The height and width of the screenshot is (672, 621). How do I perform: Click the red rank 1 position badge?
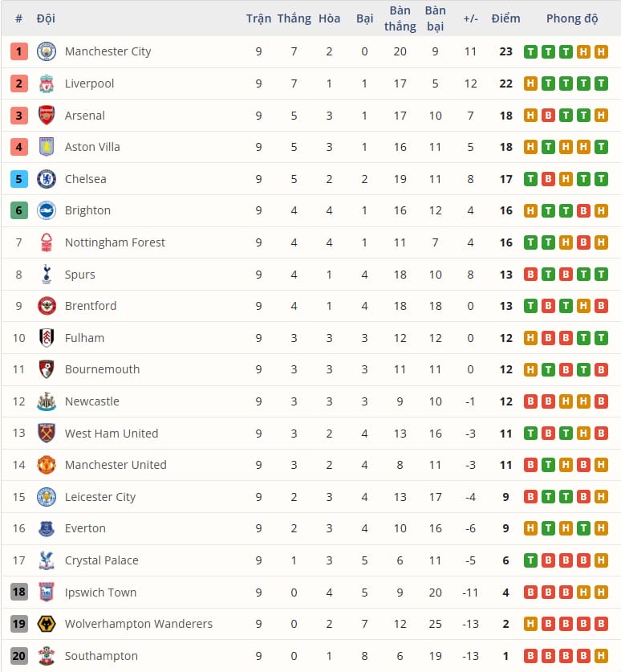[19, 51]
